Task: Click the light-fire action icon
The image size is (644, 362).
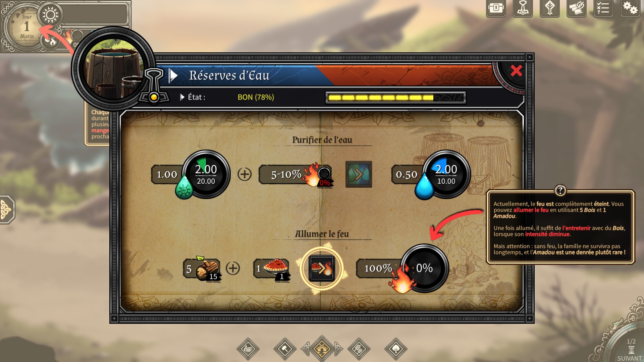Action: point(322,268)
